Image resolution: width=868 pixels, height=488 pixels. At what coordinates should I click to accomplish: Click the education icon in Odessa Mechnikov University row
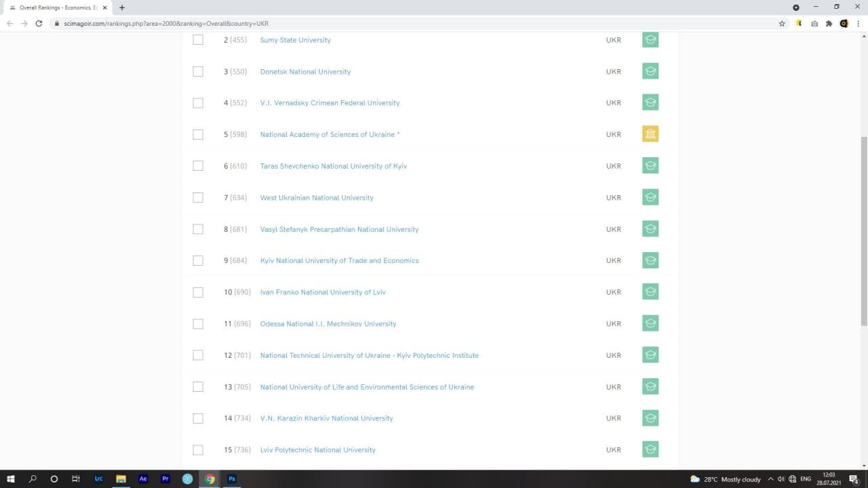pos(650,323)
